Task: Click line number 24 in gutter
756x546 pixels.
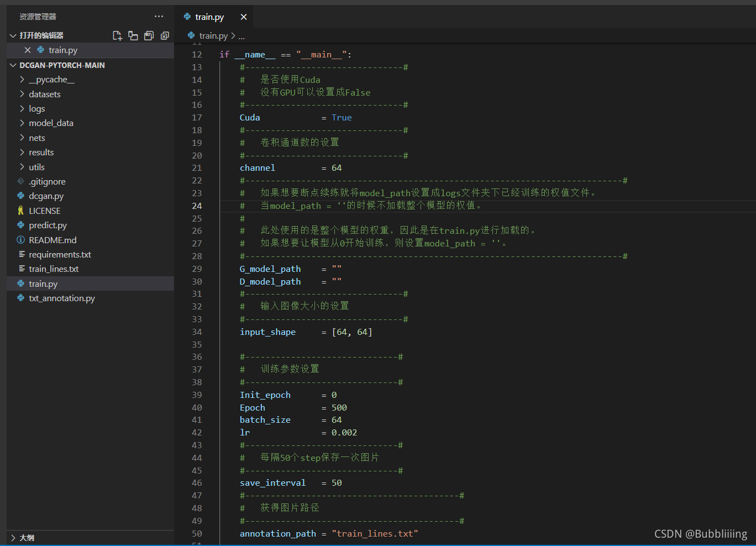Action: tap(197, 206)
